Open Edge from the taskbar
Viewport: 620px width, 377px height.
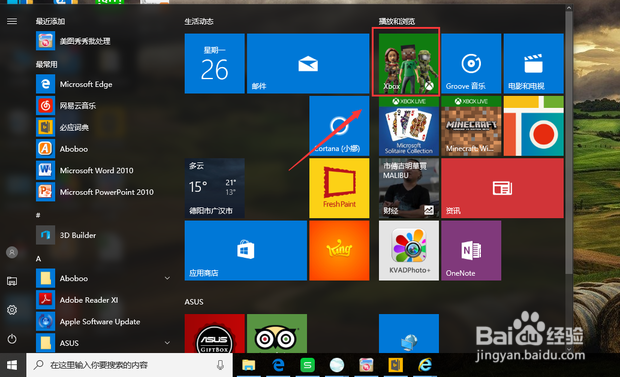(x=278, y=365)
